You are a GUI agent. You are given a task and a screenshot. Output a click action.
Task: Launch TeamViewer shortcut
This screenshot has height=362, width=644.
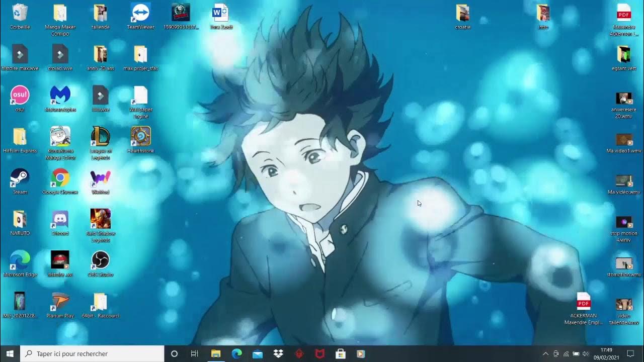(140, 17)
